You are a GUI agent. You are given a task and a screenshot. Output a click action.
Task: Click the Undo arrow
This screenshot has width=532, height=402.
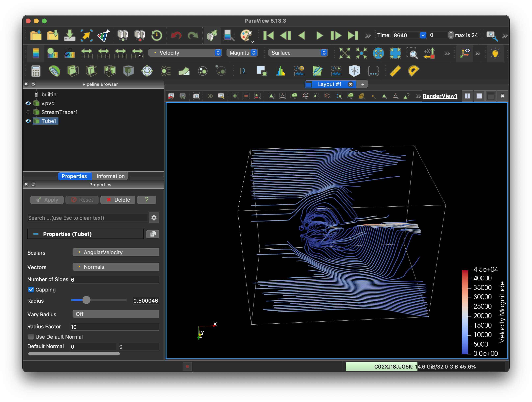pos(176,36)
